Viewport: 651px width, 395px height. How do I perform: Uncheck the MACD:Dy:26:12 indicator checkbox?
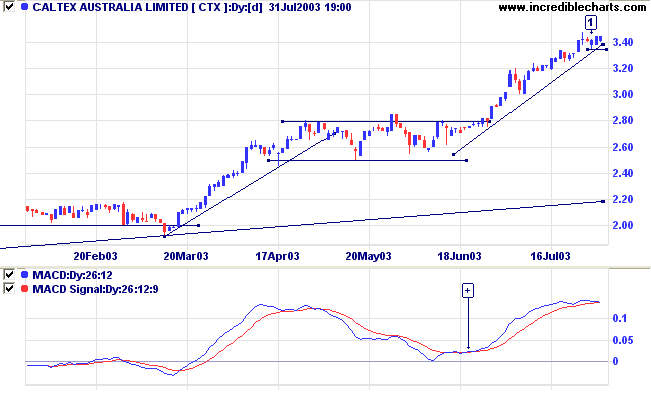click(9, 275)
